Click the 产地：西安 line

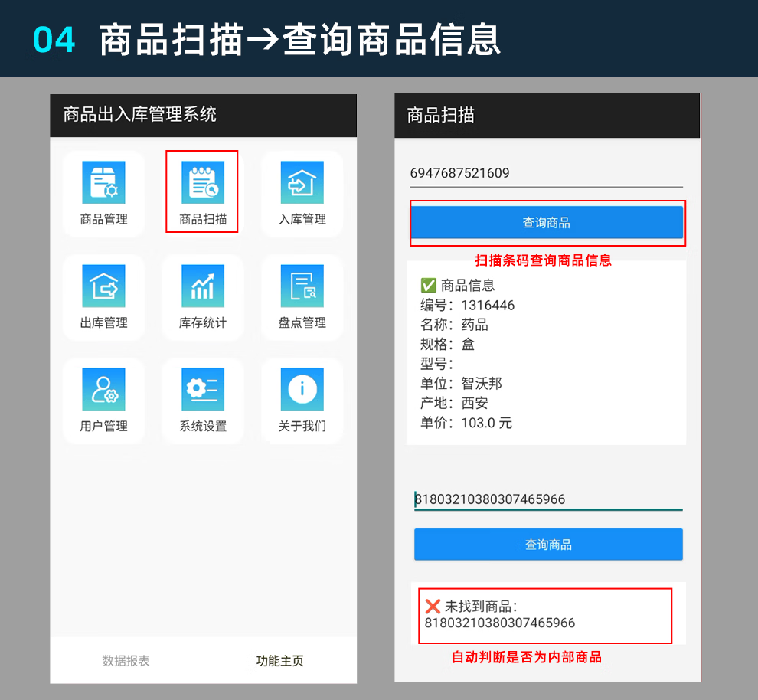click(454, 403)
